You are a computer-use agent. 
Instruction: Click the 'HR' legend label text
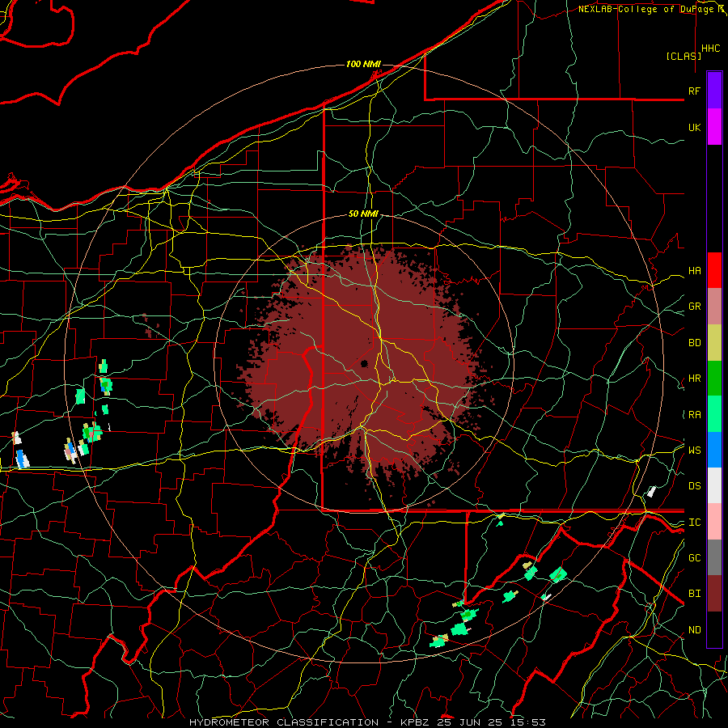click(x=694, y=379)
